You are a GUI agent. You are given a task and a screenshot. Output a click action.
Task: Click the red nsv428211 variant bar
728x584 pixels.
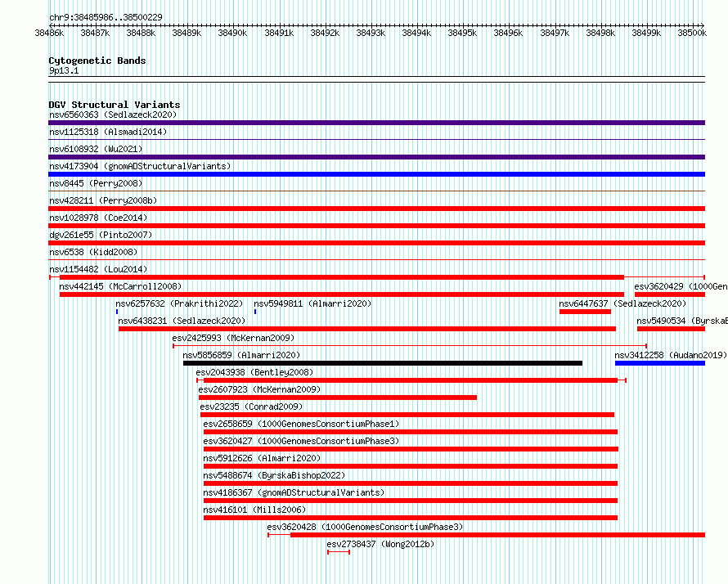point(376,209)
